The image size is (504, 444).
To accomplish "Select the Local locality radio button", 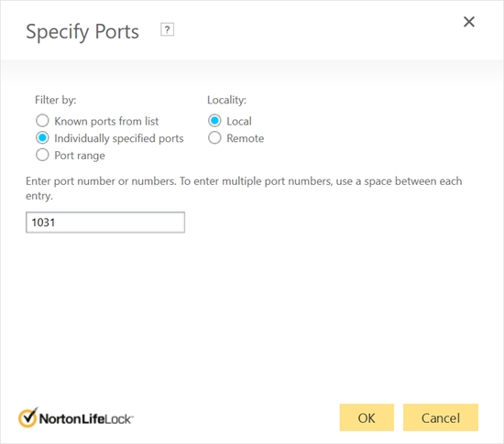I will 214,121.
